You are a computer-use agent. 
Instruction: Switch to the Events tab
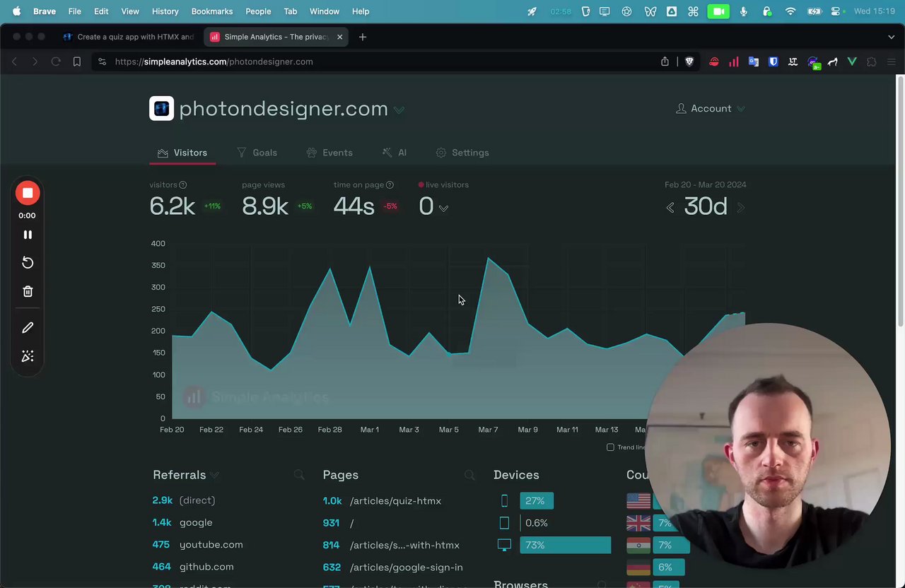pos(329,153)
